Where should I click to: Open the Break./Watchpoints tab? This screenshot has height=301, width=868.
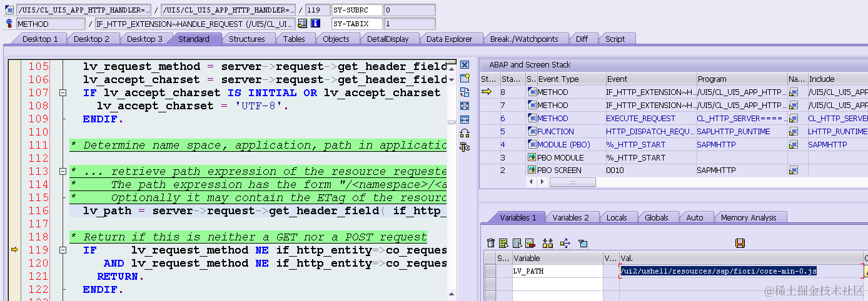[524, 39]
